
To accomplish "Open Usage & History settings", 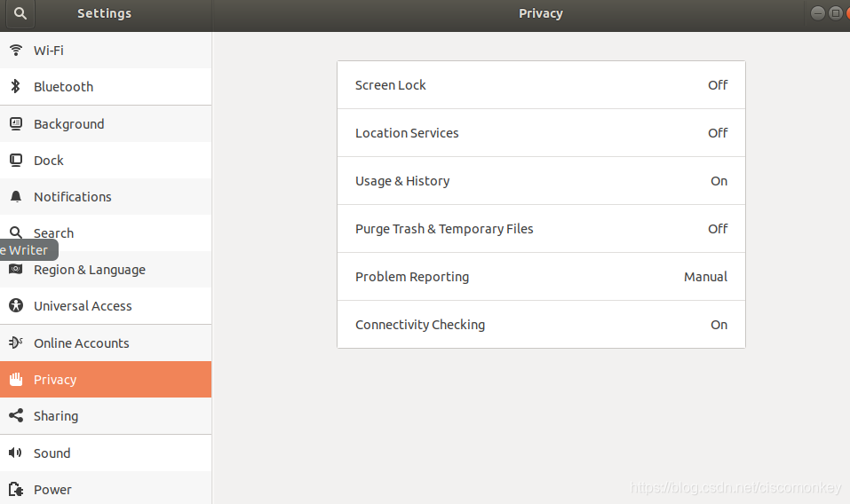I will click(x=541, y=181).
